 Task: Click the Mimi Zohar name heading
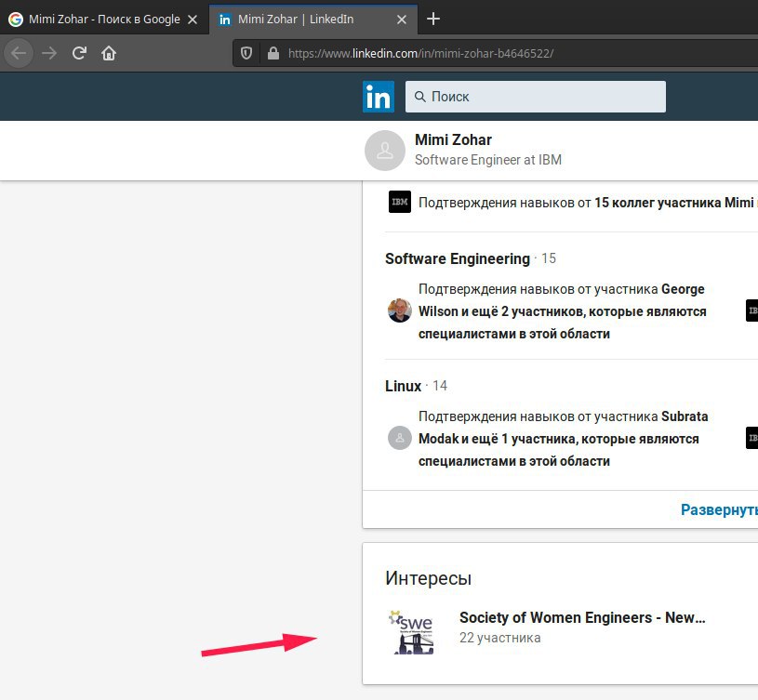(x=453, y=139)
